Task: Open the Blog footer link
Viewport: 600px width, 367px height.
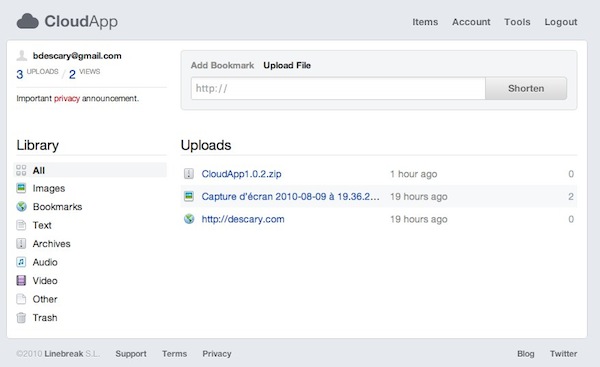Action: coord(526,354)
